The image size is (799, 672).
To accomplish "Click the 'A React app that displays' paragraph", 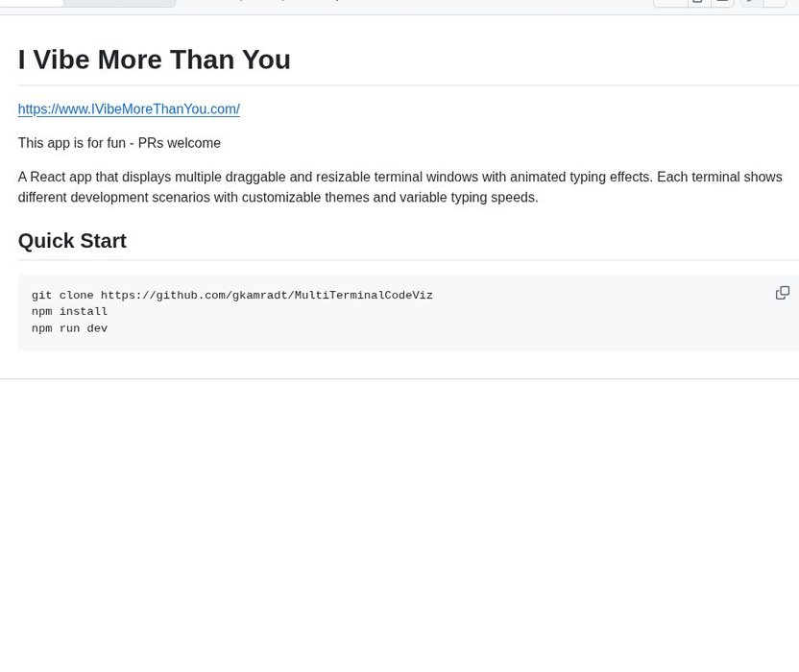I will click(x=400, y=187).
